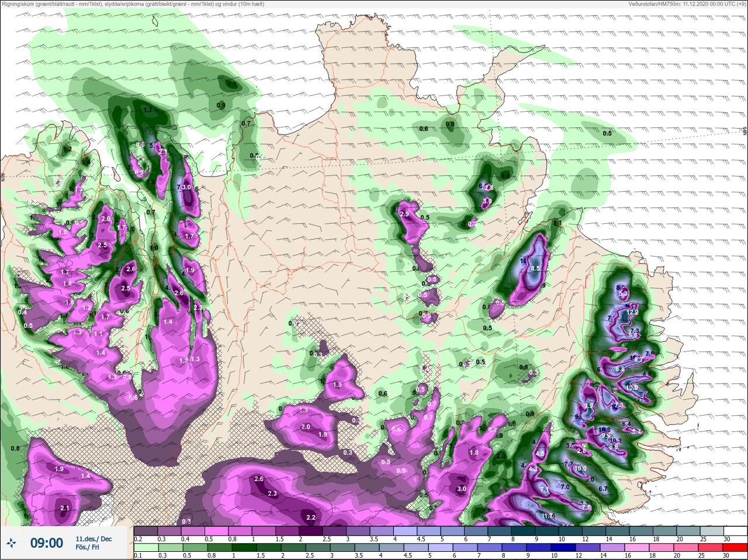748x560 pixels.
Task: Click the '2.2' precipitation value on the map
Action: pos(311,517)
